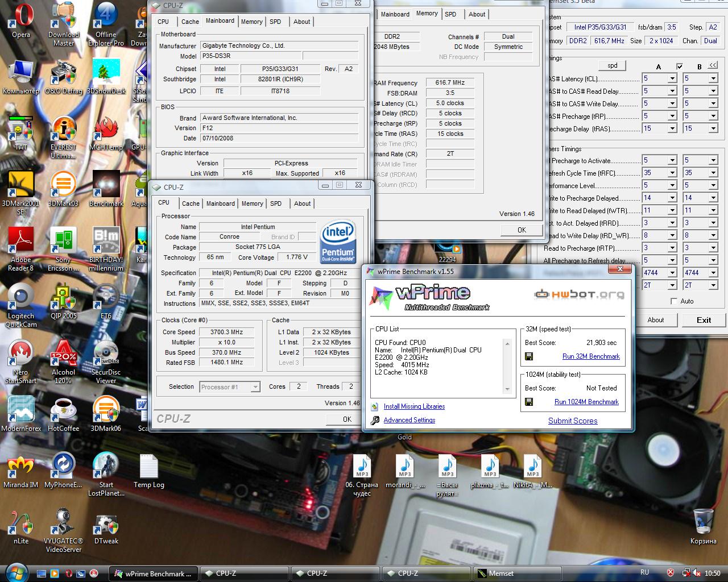Open the column A dropdown showing 4744

coord(672,273)
